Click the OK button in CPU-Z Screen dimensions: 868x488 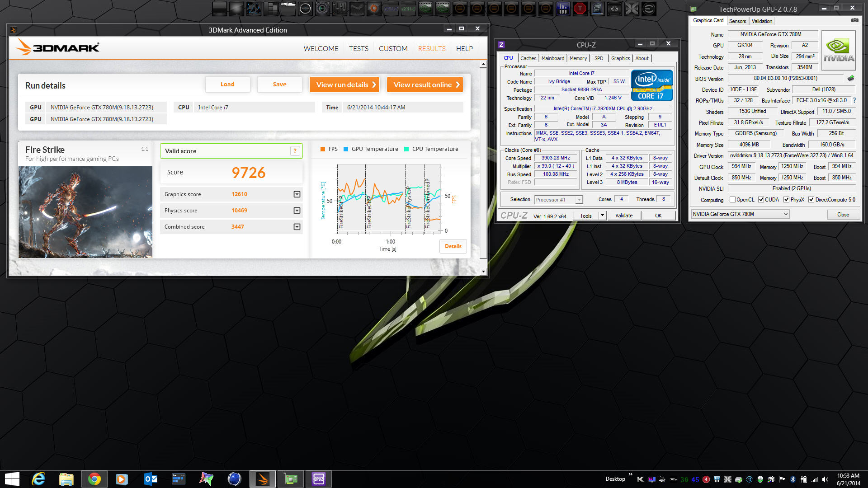coord(658,216)
